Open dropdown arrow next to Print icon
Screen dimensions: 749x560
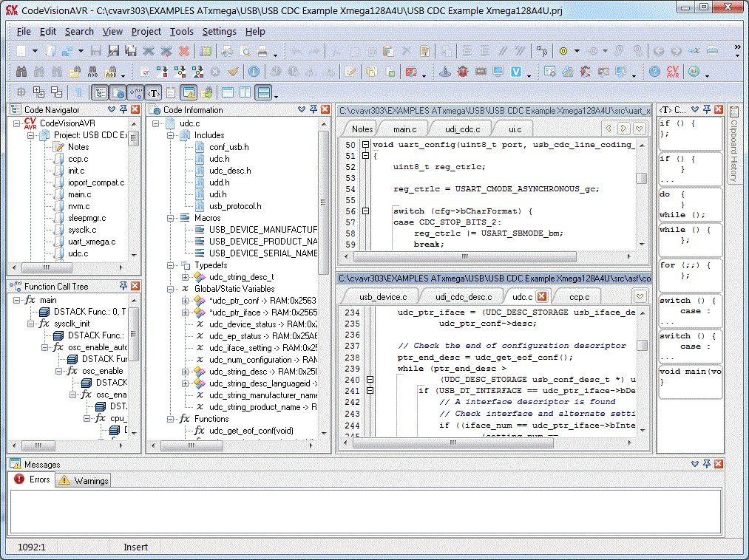(276, 55)
